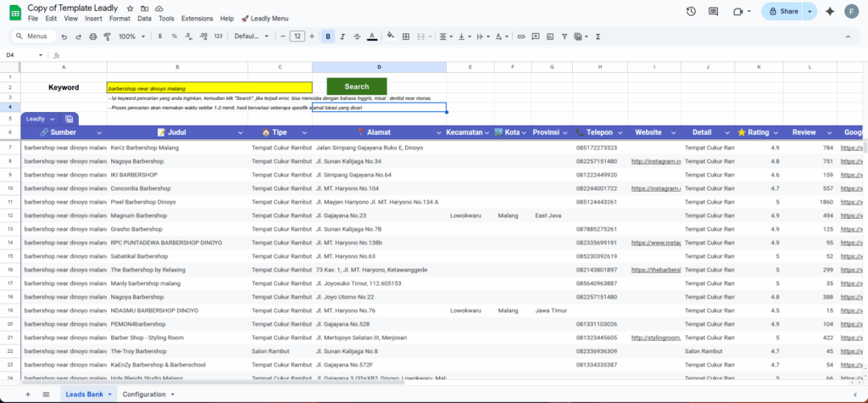Viewport: 868px width, 403px height.
Task: Open version history clock icon
Action: pos(691,11)
